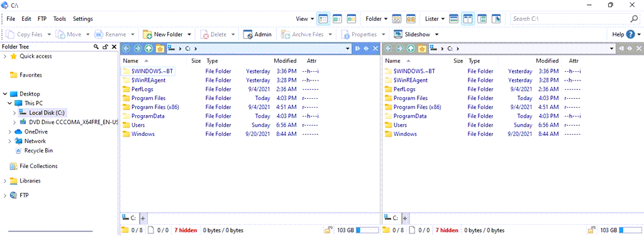Click the Admin mode toolbar icon
This screenshot has height=236, width=644.
point(248,35)
